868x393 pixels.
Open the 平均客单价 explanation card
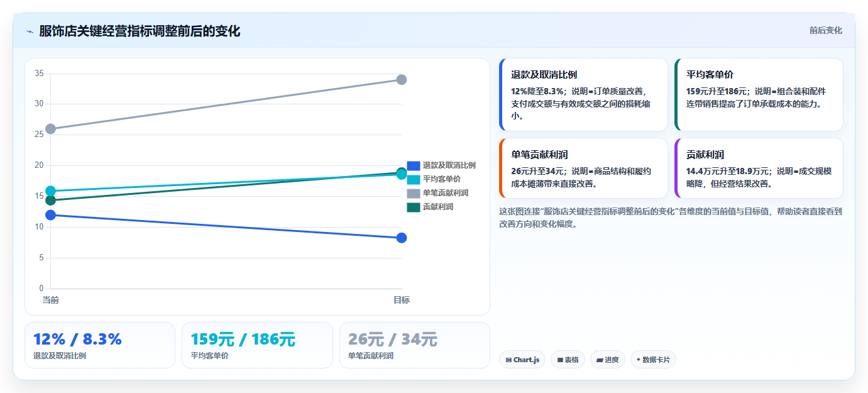[759, 94]
